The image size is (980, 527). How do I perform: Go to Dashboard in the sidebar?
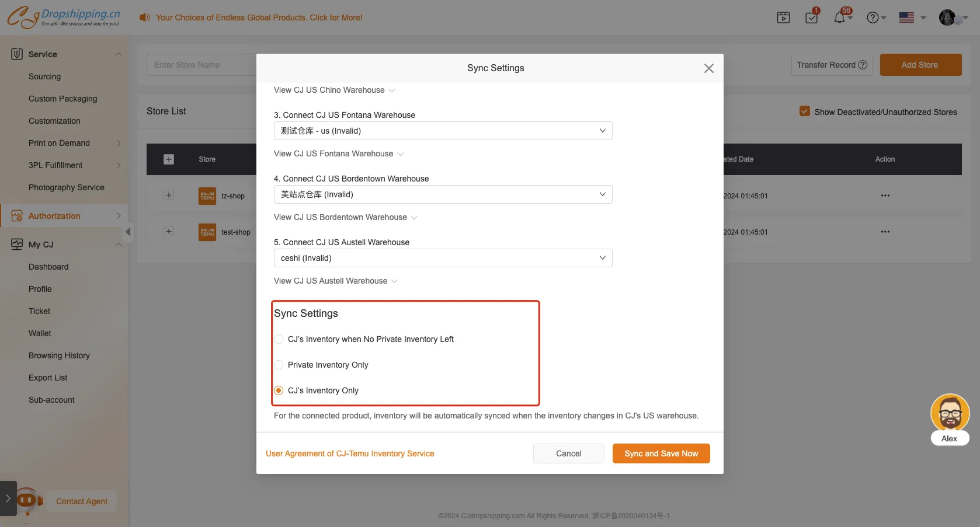coord(48,267)
